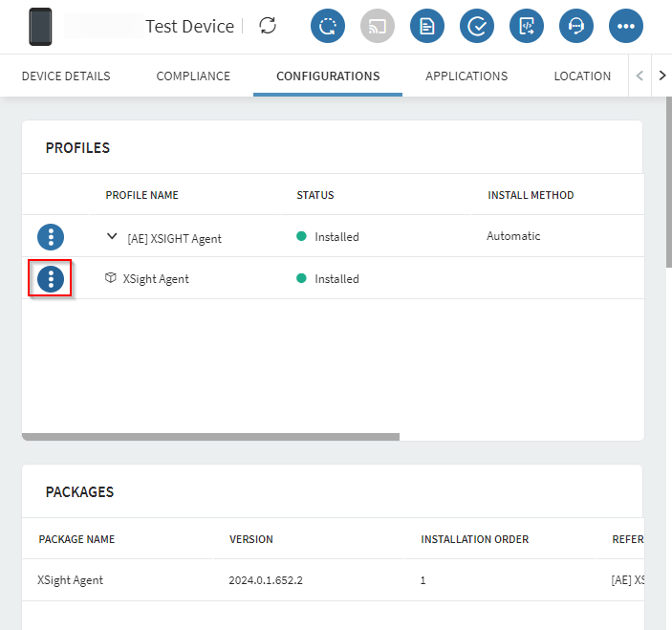Screen dimensions: 672x630
Task: Open the document notes icon button
Action: coord(427,26)
